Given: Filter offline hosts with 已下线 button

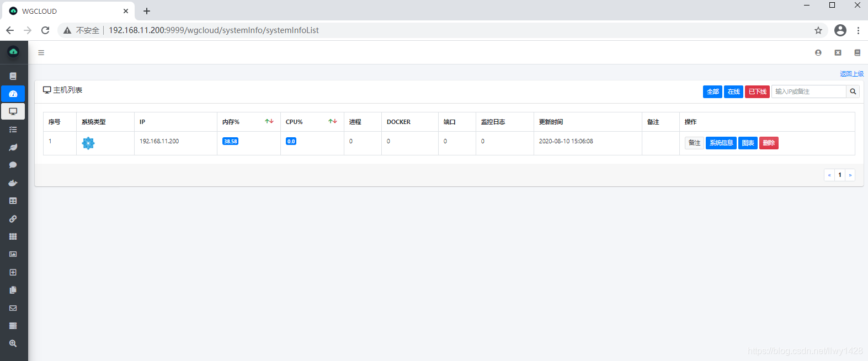Looking at the screenshot, I should (757, 91).
